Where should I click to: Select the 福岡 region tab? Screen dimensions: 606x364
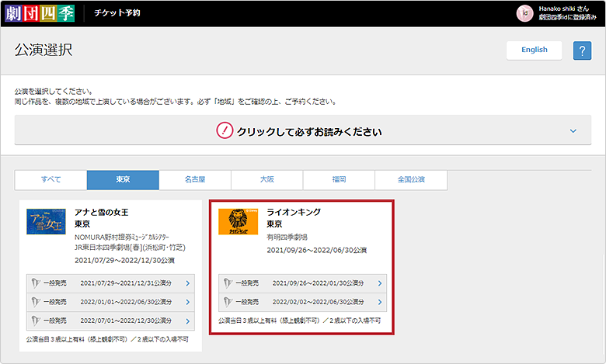coord(339,179)
